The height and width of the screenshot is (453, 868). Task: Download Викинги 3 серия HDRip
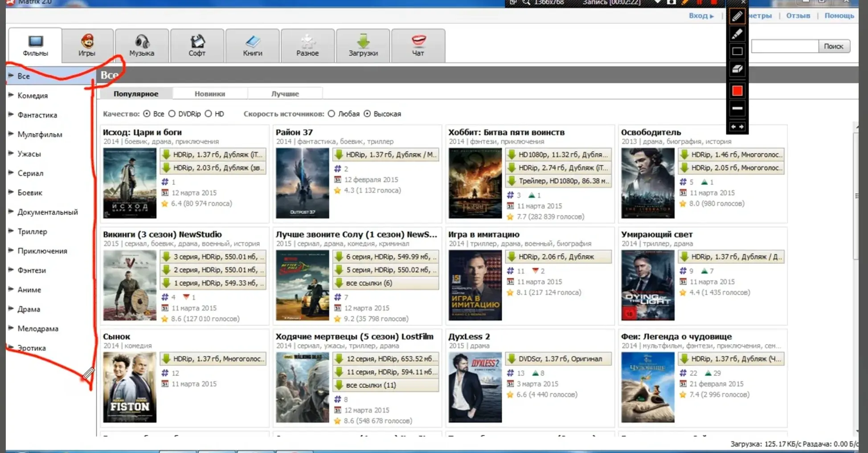tap(213, 257)
